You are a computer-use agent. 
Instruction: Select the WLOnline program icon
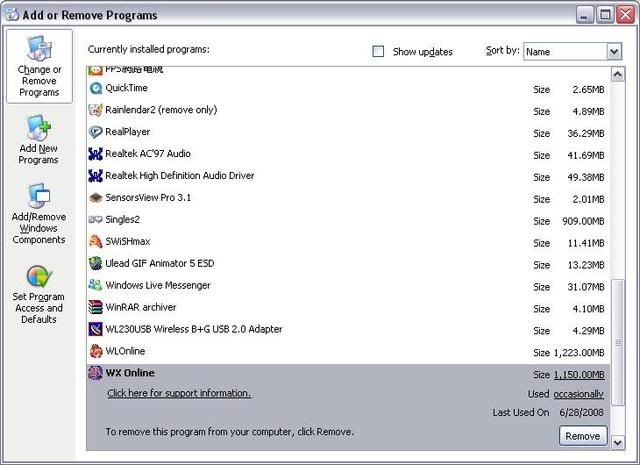click(96, 352)
